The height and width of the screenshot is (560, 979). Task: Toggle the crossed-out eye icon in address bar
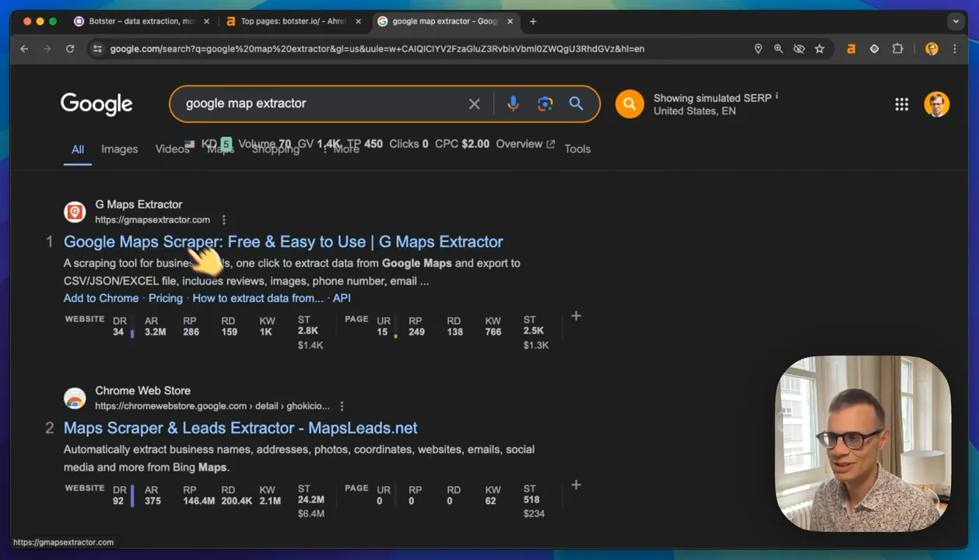click(798, 49)
